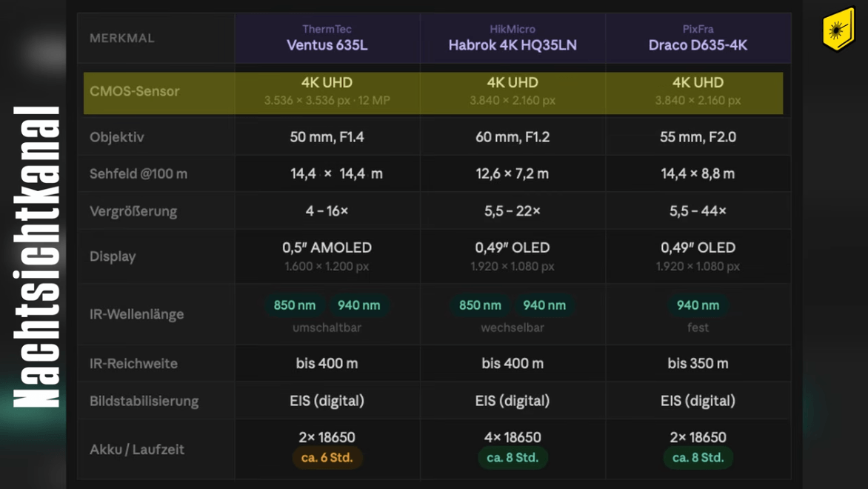Click the yellow laser warning logo icon
Viewport: 868px width, 489px height.
coord(838,29)
